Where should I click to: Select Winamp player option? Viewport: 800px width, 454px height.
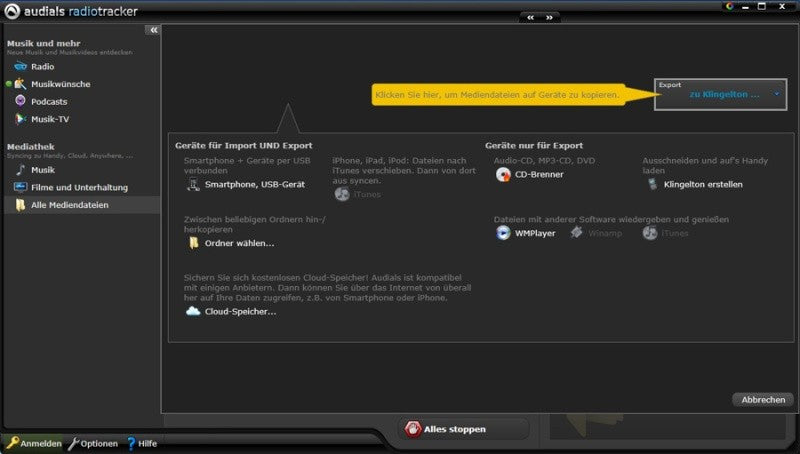click(x=605, y=234)
